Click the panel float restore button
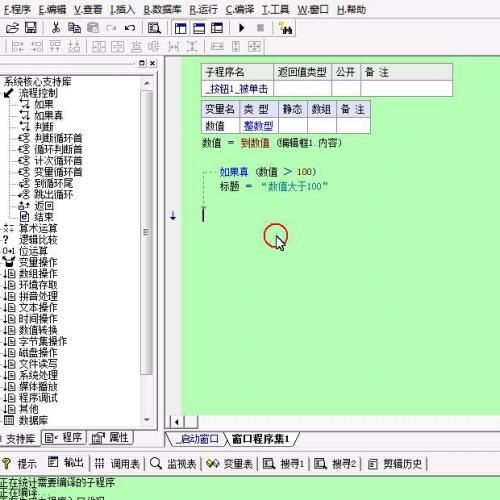Viewport: 500px width, 500px height. pyautogui.click(x=142, y=63)
